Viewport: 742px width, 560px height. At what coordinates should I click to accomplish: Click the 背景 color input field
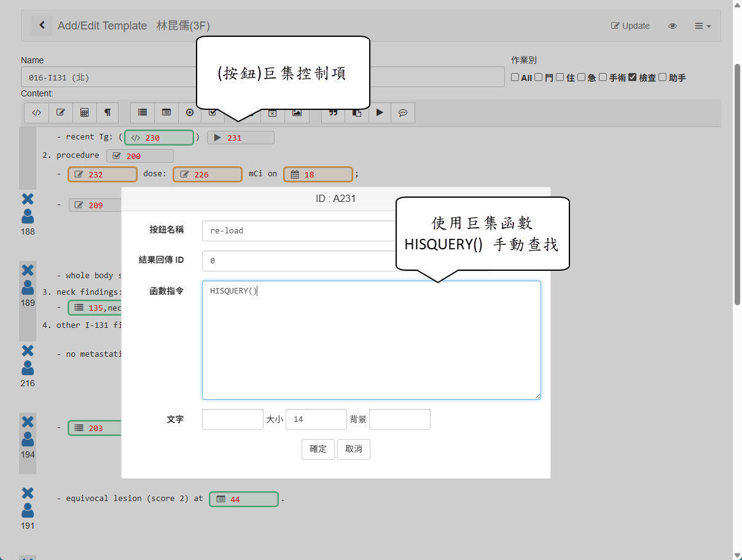click(400, 419)
